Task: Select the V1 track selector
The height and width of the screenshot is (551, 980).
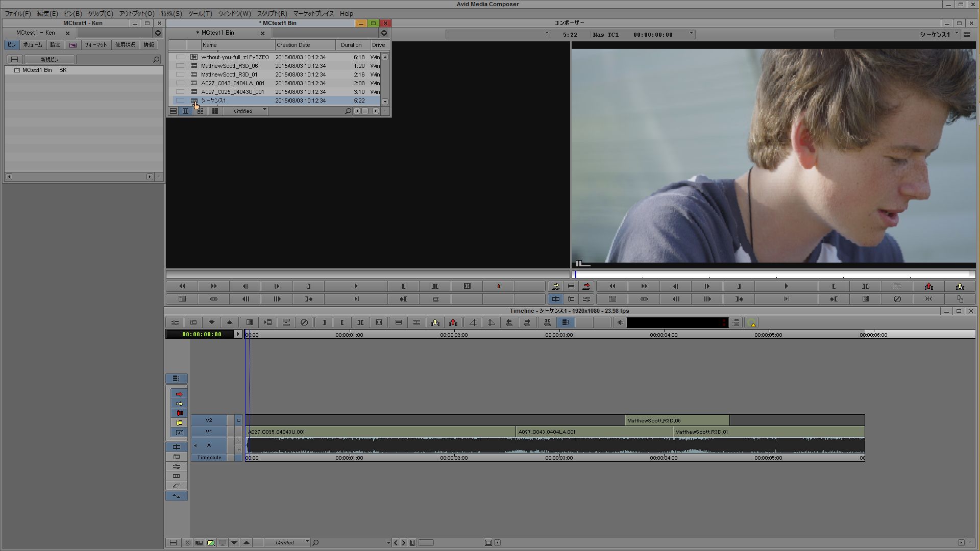Action: click(209, 432)
